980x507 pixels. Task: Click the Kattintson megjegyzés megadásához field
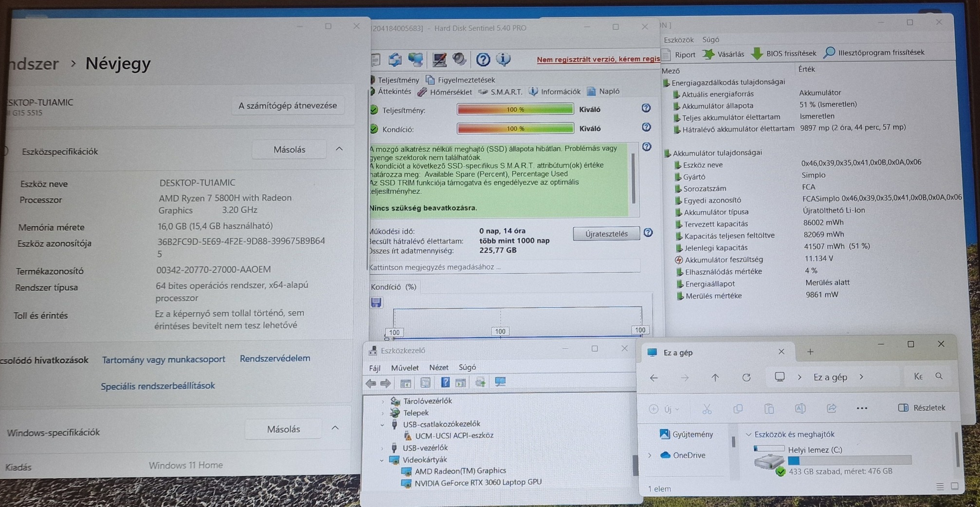click(504, 267)
